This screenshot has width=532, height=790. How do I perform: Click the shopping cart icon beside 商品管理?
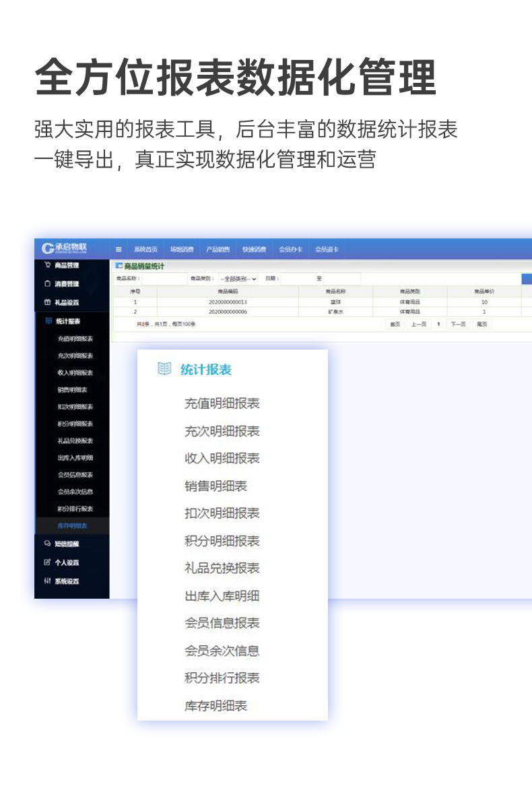pyautogui.click(x=47, y=265)
